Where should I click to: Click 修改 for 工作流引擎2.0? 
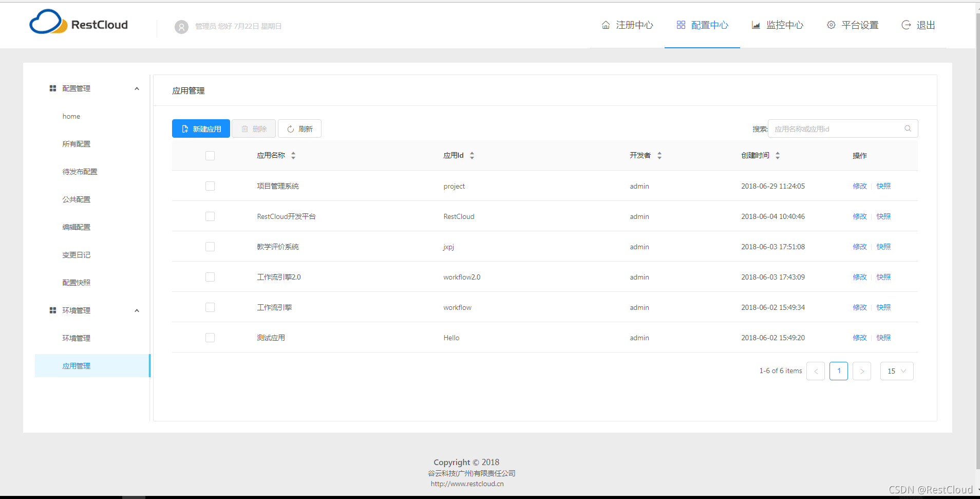click(x=860, y=277)
